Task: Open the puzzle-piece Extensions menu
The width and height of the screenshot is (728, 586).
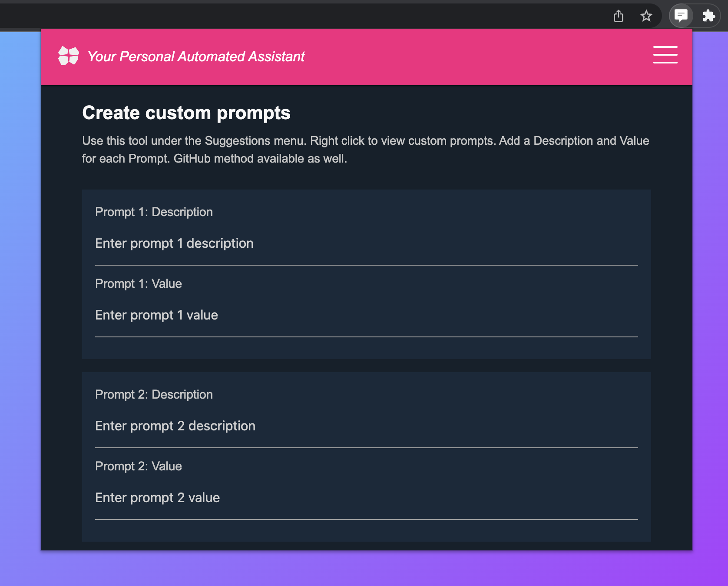Action: pyautogui.click(x=708, y=16)
